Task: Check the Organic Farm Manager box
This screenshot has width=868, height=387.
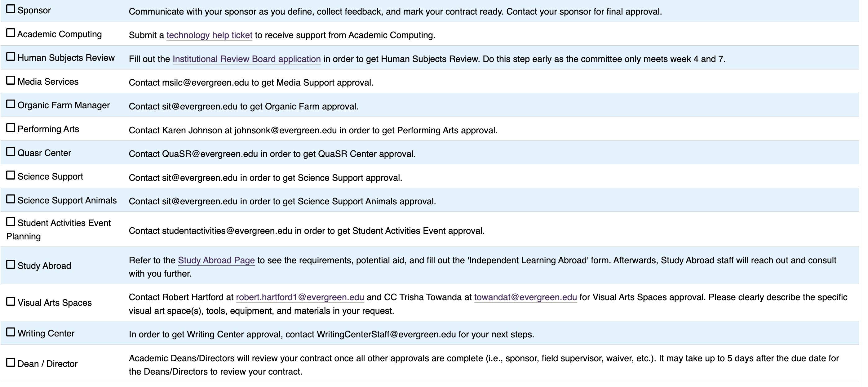Action: point(11,104)
